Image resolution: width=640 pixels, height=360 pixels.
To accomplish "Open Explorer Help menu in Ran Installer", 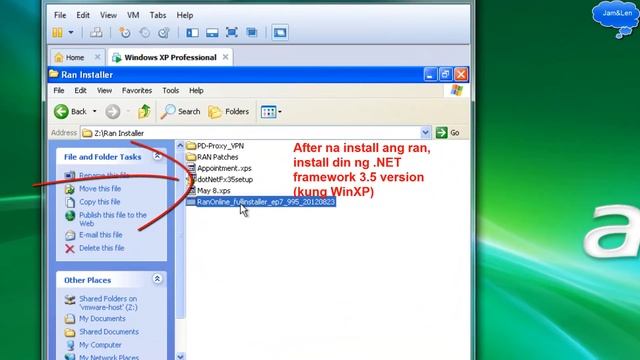I will pyautogui.click(x=196, y=91).
